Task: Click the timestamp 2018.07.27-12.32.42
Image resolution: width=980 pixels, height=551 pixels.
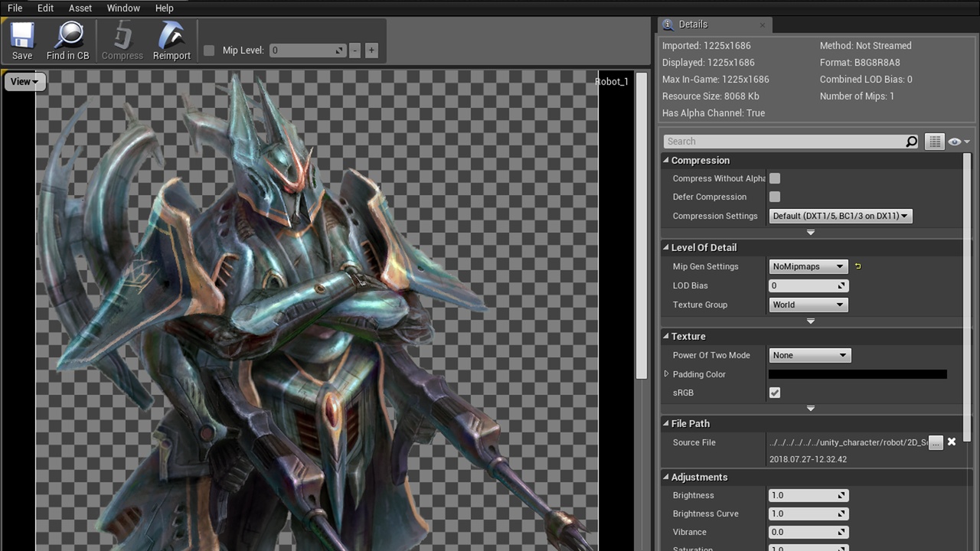Action: 808,460
